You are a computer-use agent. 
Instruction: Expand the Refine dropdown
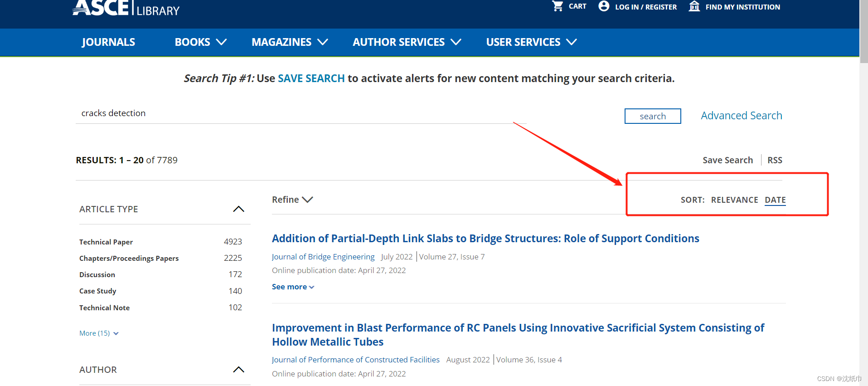(x=292, y=200)
